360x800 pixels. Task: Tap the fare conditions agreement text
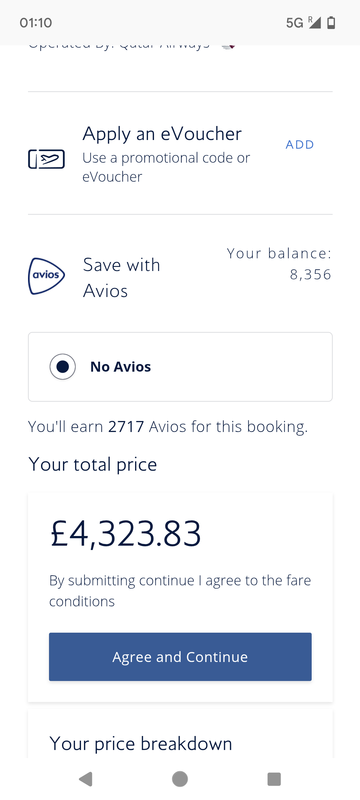[180, 591]
